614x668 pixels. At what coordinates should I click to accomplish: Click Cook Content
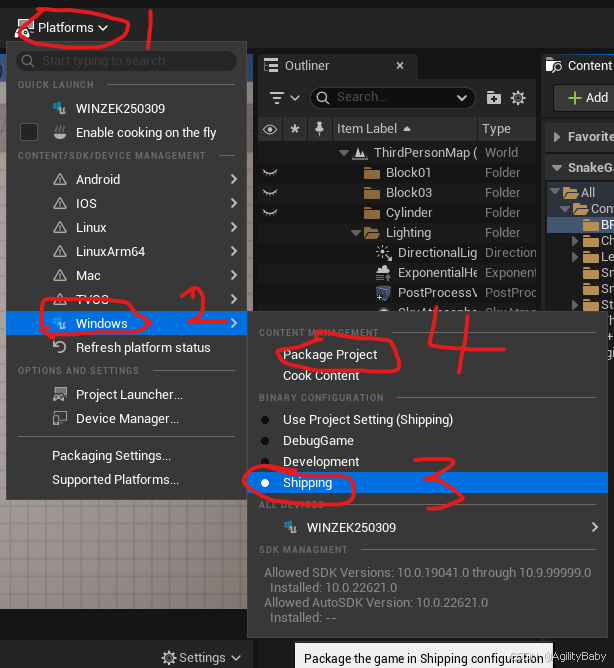[x=321, y=376]
